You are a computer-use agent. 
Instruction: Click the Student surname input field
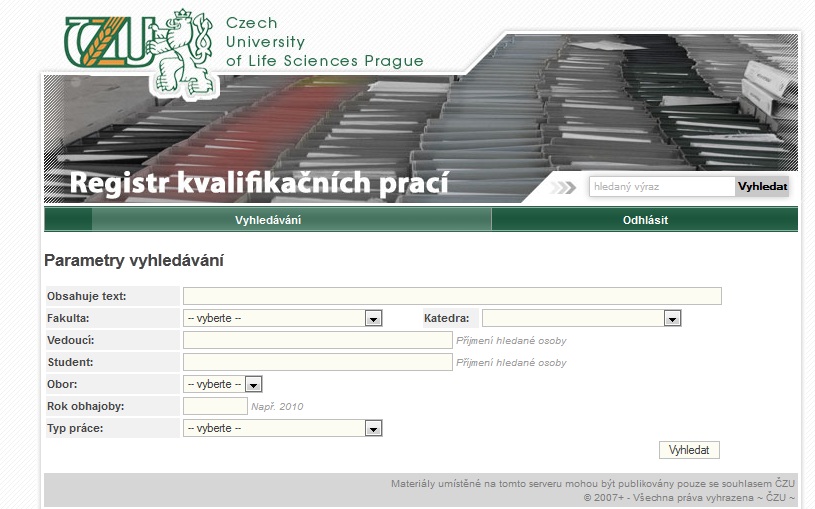tap(317, 362)
